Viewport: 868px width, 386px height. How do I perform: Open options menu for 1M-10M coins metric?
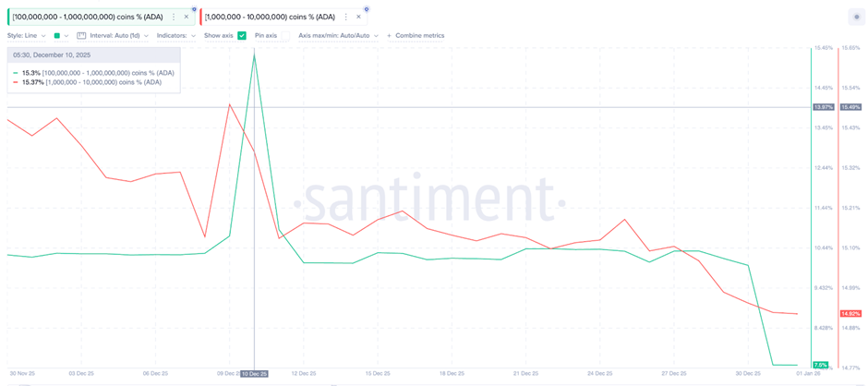click(346, 17)
